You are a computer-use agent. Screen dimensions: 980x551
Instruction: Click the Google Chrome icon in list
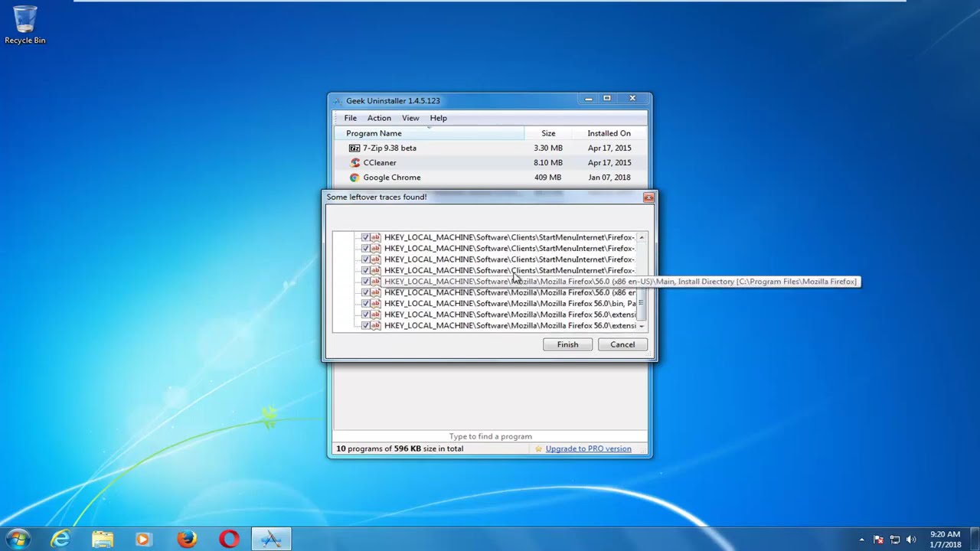pyautogui.click(x=354, y=177)
